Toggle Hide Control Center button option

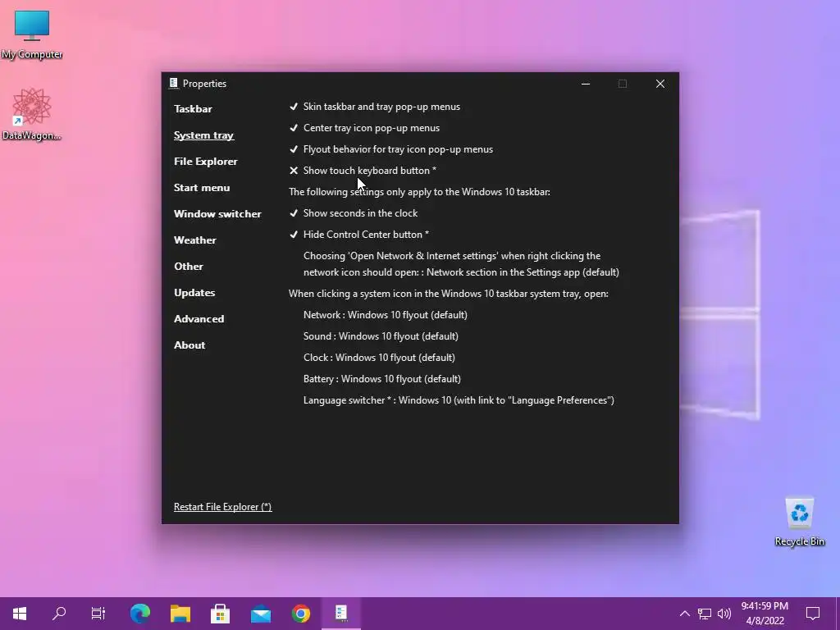[x=359, y=235]
